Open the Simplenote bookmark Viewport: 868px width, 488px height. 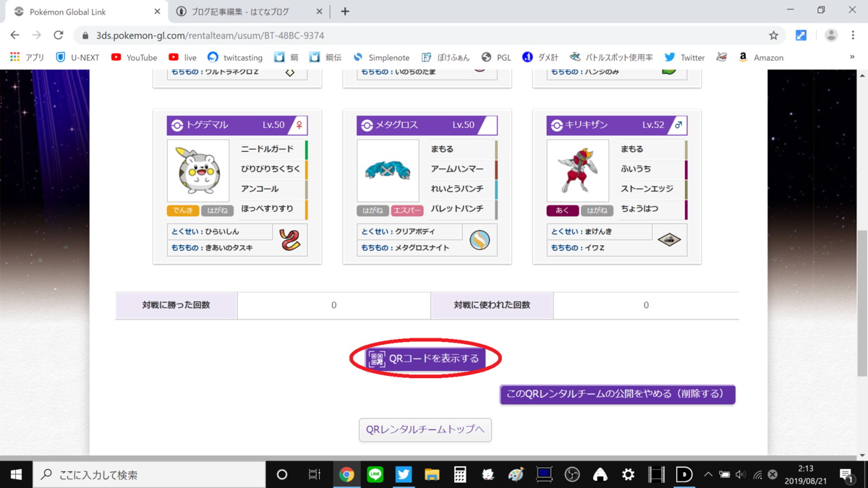[381, 57]
